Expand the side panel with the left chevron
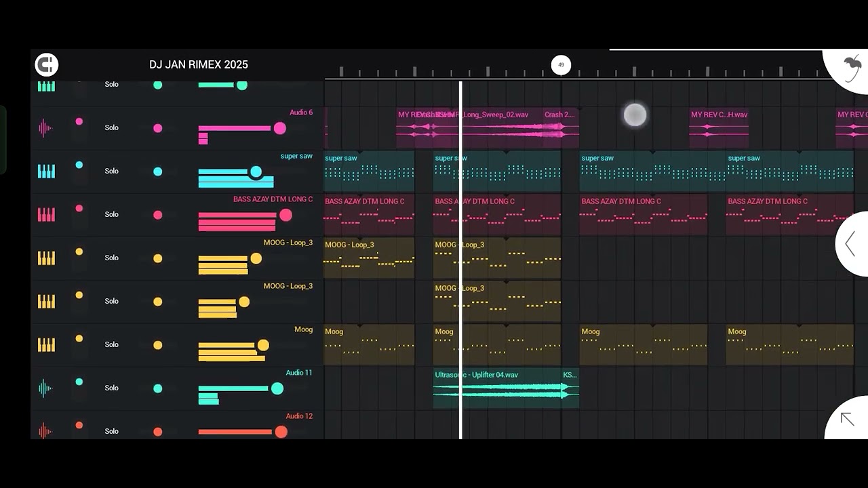This screenshot has width=868, height=488. click(x=850, y=244)
